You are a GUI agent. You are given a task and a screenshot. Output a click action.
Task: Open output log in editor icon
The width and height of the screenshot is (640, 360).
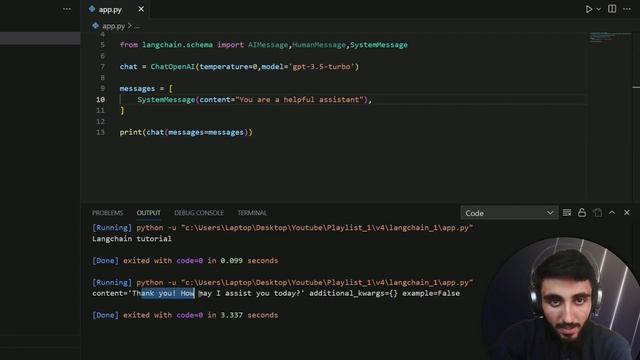tap(598, 213)
